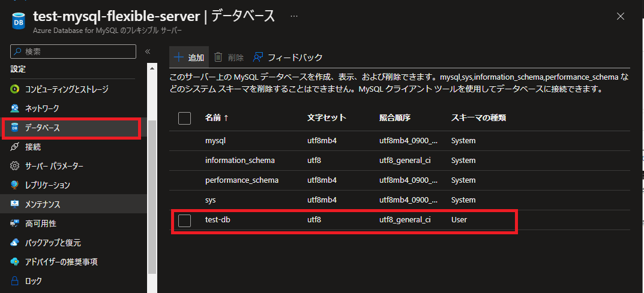This screenshot has height=293, width=644.
Task: Click the sidebar scroll up arrow
Action: pyautogui.click(x=152, y=68)
